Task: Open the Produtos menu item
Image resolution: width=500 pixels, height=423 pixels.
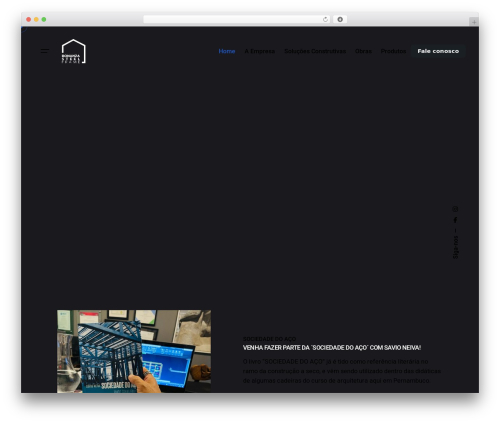Action: [393, 51]
